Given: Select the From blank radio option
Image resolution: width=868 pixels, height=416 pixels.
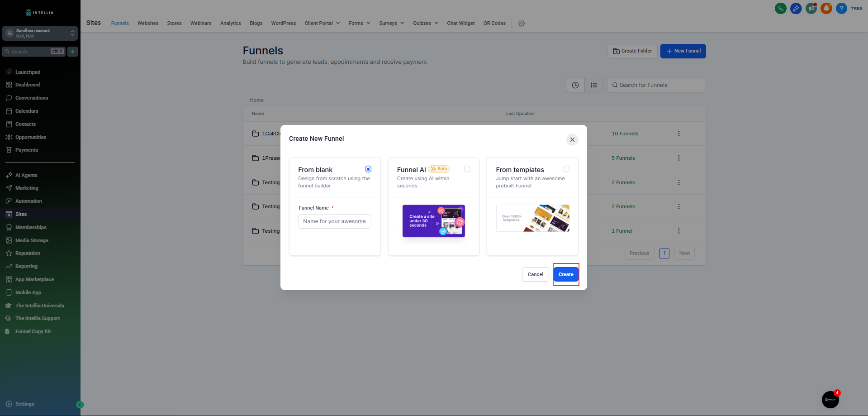Looking at the screenshot, I should (368, 169).
